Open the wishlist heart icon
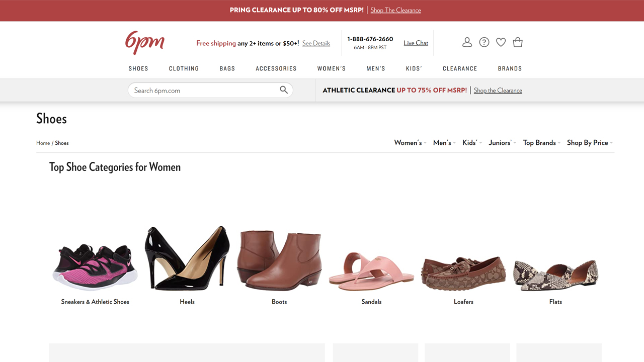 point(501,42)
